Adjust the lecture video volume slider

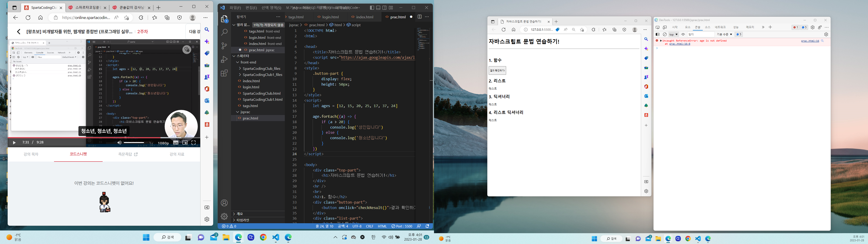pos(134,143)
